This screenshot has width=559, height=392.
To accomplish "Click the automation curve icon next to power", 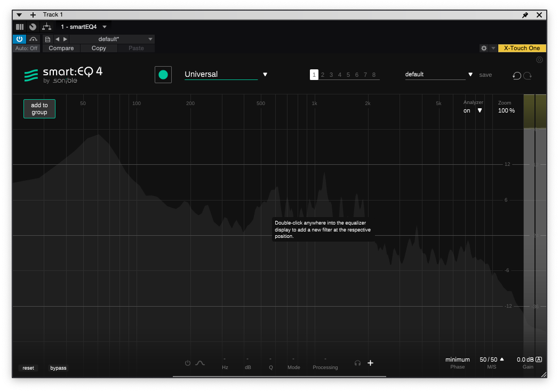I will tap(33, 39).
